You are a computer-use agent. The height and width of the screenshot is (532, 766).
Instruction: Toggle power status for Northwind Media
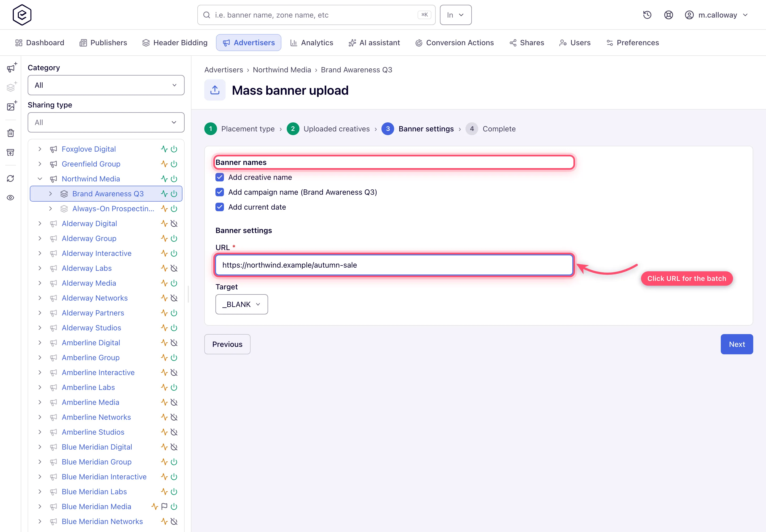(174, 179)
